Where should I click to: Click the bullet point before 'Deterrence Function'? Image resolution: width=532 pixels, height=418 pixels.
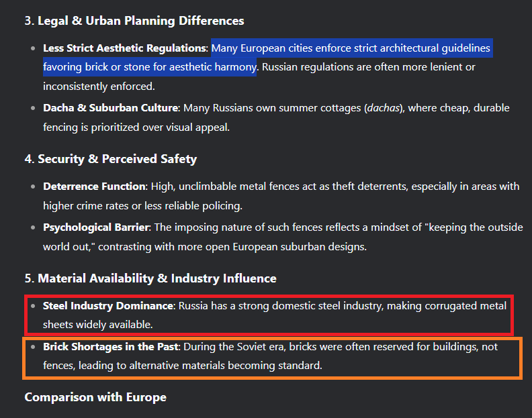point(34,187)
